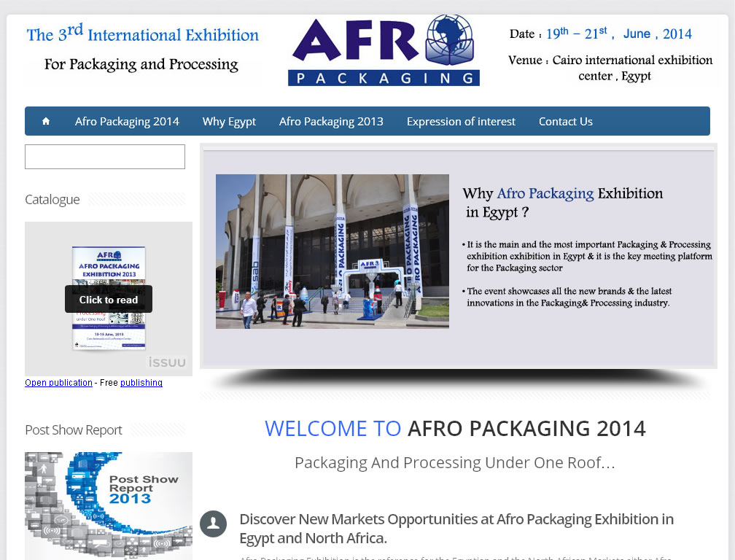
Task: Open the Post Show Report 2013 image
Action: coord(109,505)
